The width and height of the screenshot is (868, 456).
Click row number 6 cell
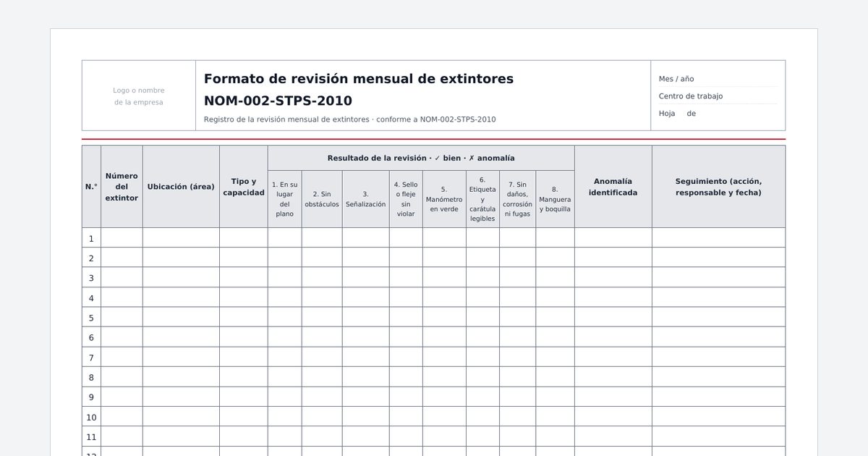coord(91,337)
